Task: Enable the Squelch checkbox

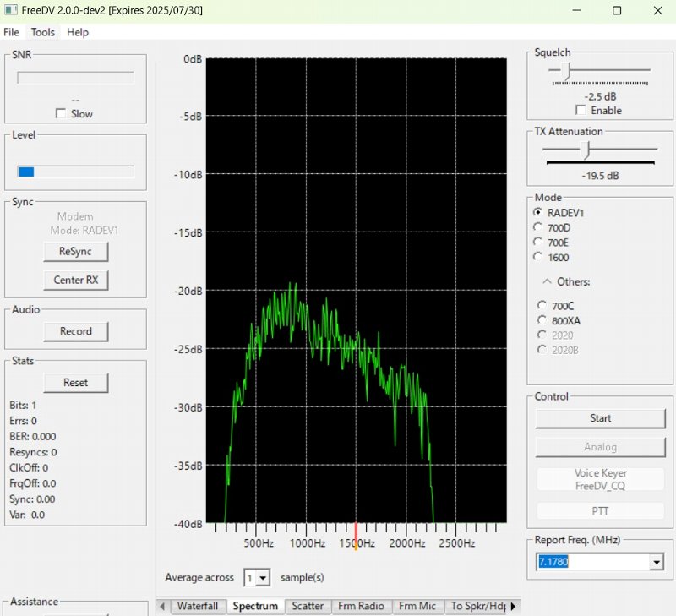Action: pos(581,110)
